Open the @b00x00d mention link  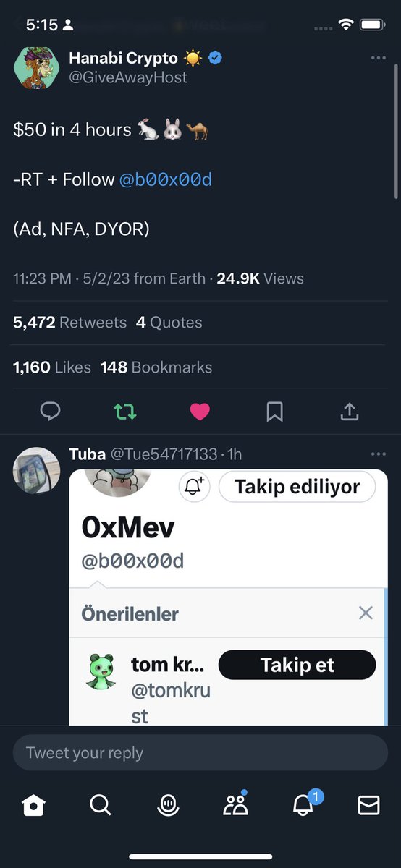tap(166, 179)
